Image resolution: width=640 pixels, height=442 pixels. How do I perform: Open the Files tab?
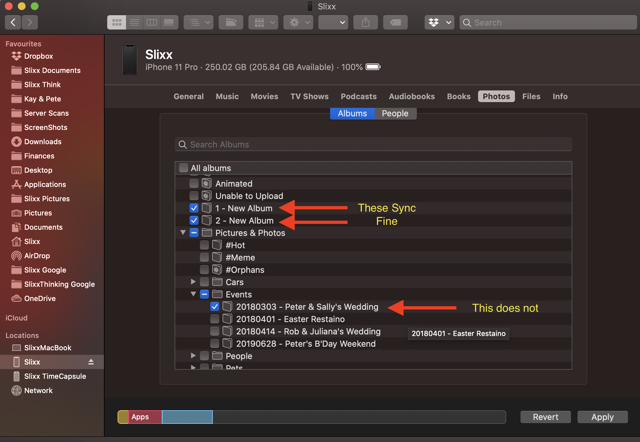(x=531, y=96)
